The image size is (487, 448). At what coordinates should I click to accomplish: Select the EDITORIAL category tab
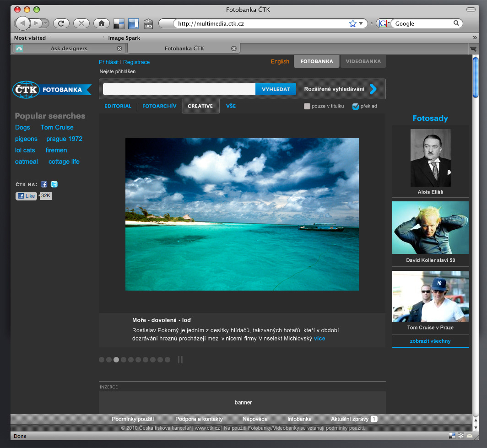pos(118,106)
